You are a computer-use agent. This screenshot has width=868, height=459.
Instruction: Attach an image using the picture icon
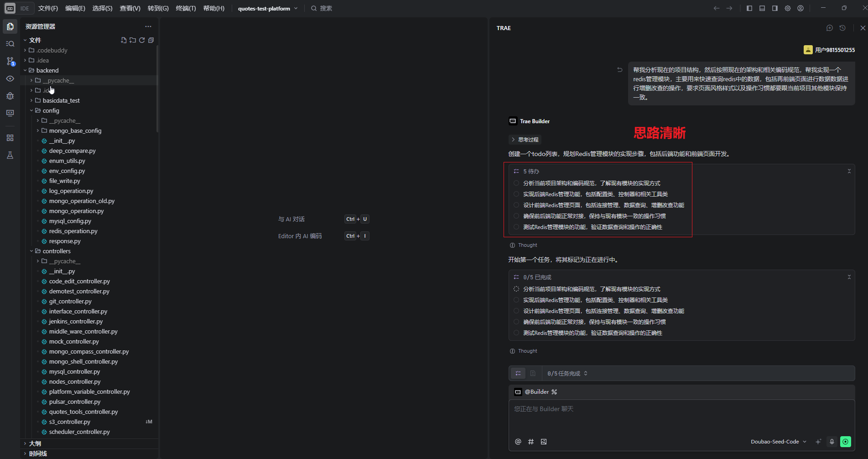click(543, 442)
